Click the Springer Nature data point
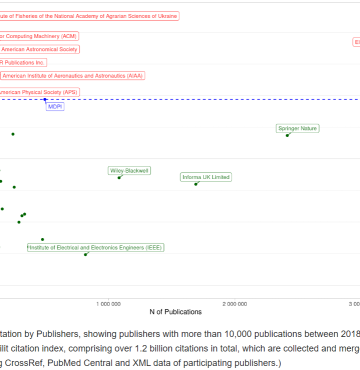The height and width of the screenshot is (370, 360). [287, 135]
